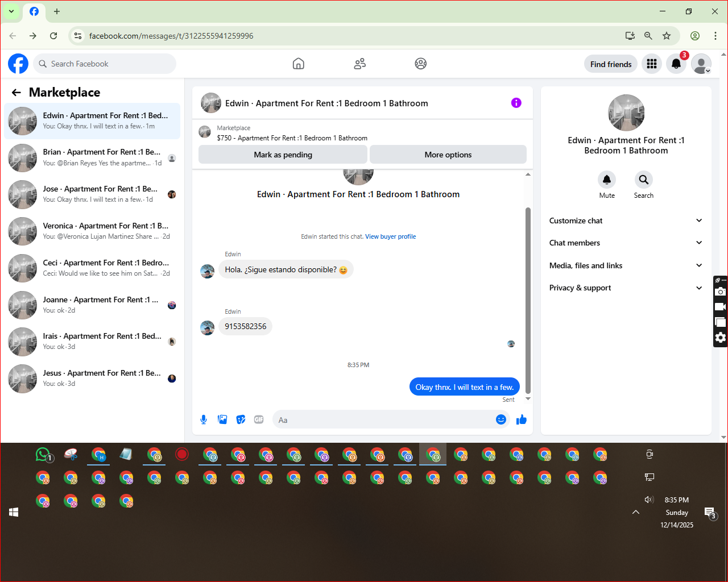This screenshot has height=582, width=728.
Task: Open Windows Start menu
Action: tap(14, 512)
